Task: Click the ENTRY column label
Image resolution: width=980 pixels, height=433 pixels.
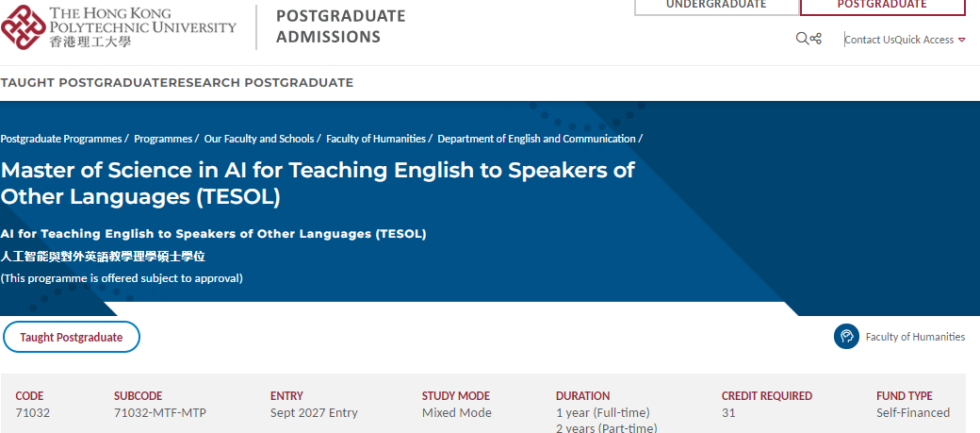Action: pyautogui.click(x=286, y=396)
